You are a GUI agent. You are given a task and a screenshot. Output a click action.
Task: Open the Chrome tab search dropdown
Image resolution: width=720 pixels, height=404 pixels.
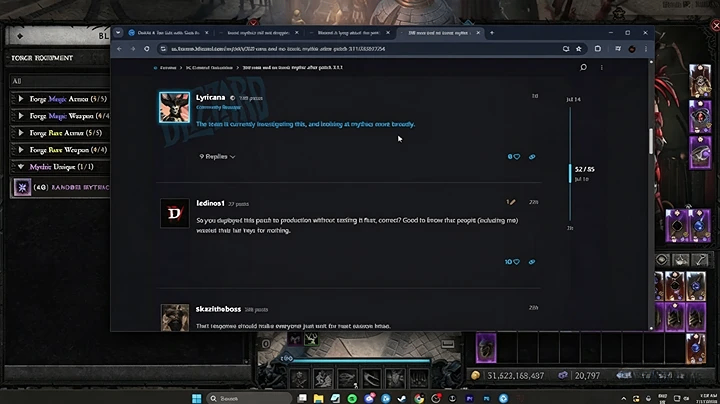118,33
